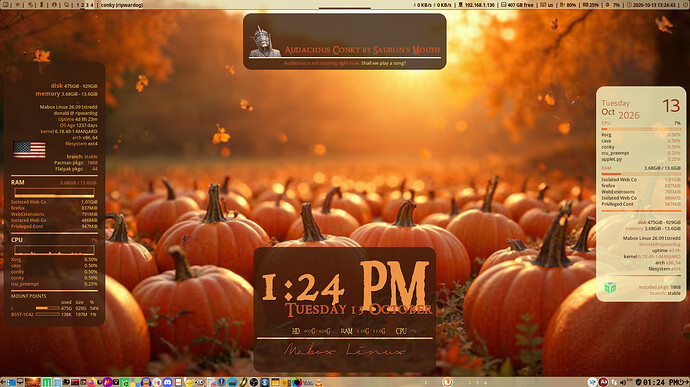Click the back arrow at taskbar start

(x=3, y=382)
